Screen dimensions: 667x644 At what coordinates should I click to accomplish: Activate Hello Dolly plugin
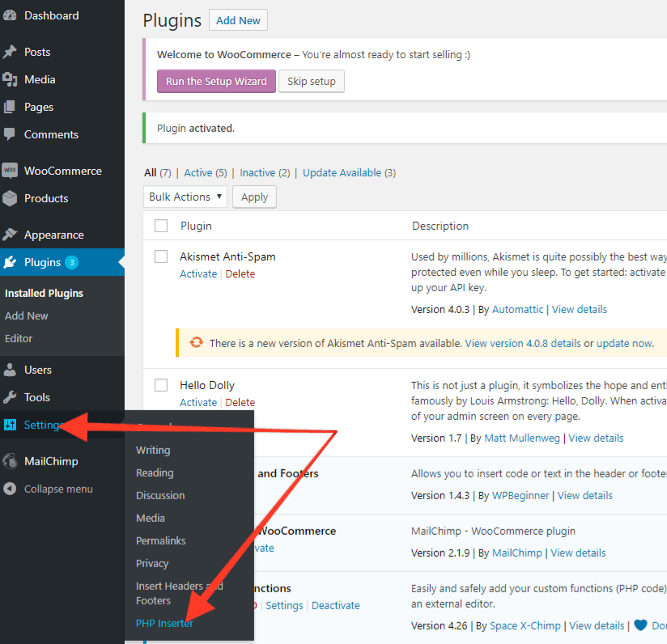pyautogui.click(x=198, y=402)
